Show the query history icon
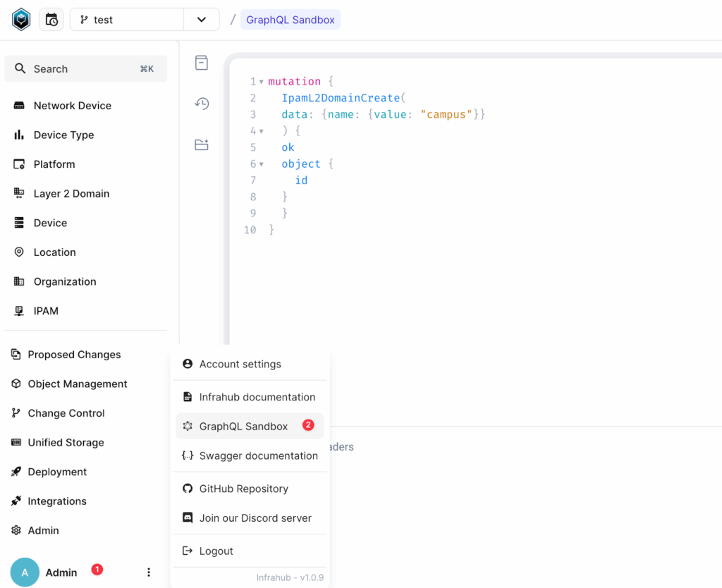The image size is (722, 588). click(201, 103)
